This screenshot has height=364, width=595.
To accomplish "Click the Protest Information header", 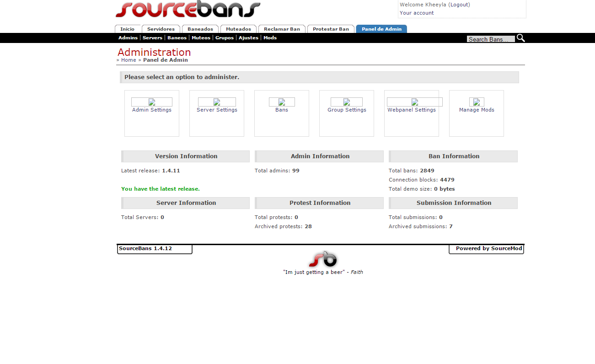I will click(320, 203).
